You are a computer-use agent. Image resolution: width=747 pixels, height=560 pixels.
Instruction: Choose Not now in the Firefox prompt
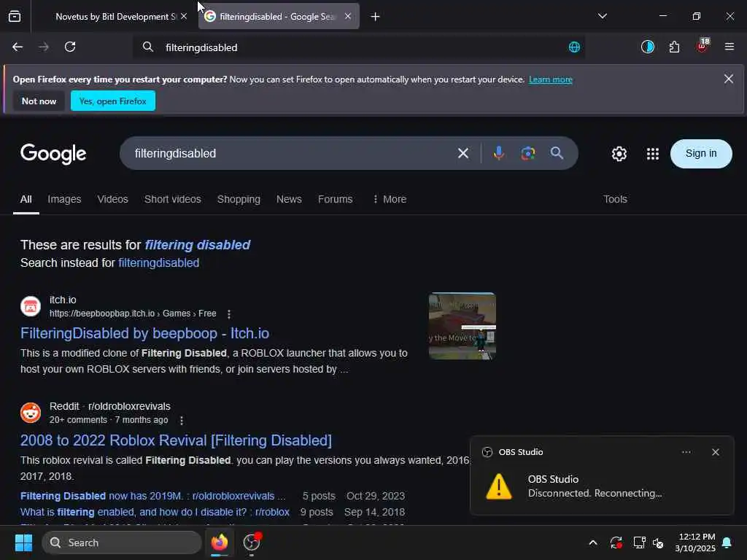click(x=39, y=101)
